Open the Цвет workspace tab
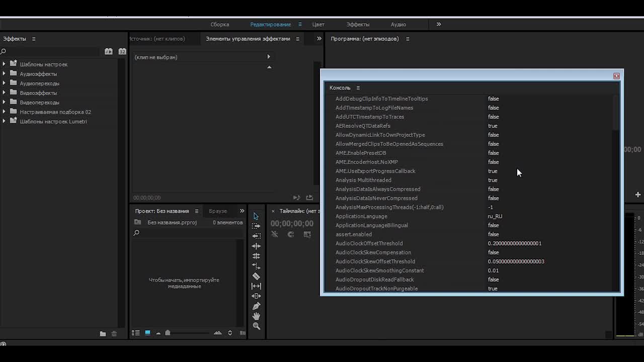Viewport: 644px width, 362px height. [318, 24]
